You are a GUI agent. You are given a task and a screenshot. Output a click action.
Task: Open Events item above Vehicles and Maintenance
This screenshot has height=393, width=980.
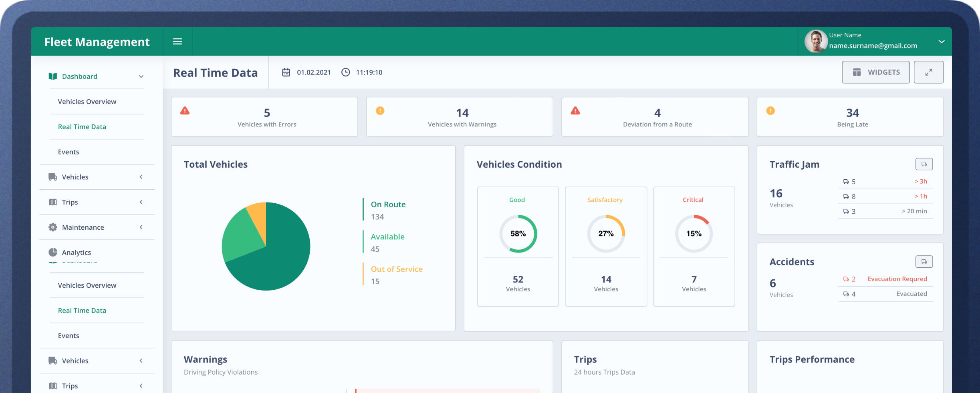click(69, 152)
